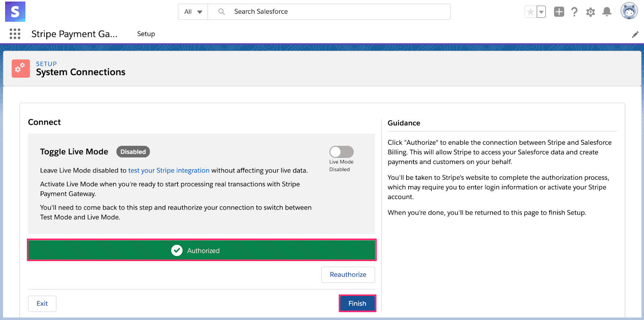Click the Exit button
Image resolution: width=644 pixels, height=320 pixels.
42,304
